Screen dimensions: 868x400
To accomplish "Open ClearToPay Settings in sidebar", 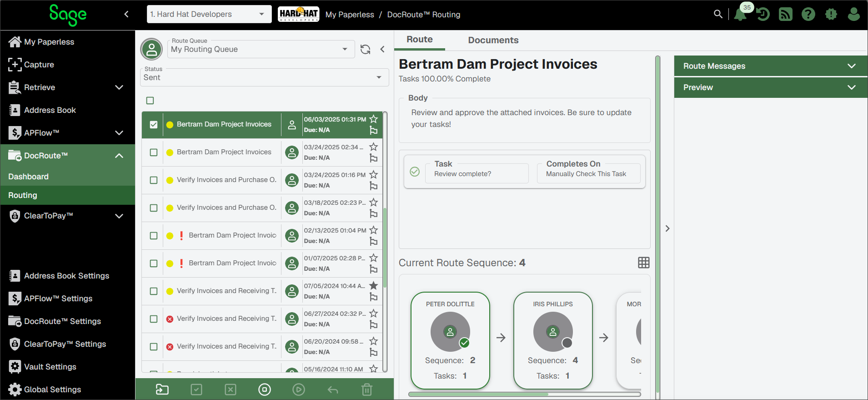I will (x=67, y=344).
